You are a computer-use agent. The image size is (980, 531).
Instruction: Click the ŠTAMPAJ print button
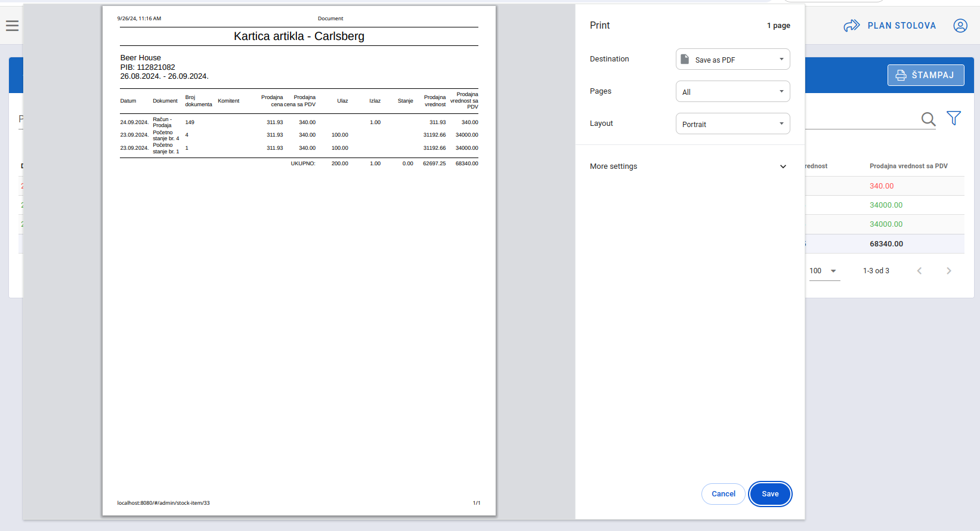click(926, 75)
